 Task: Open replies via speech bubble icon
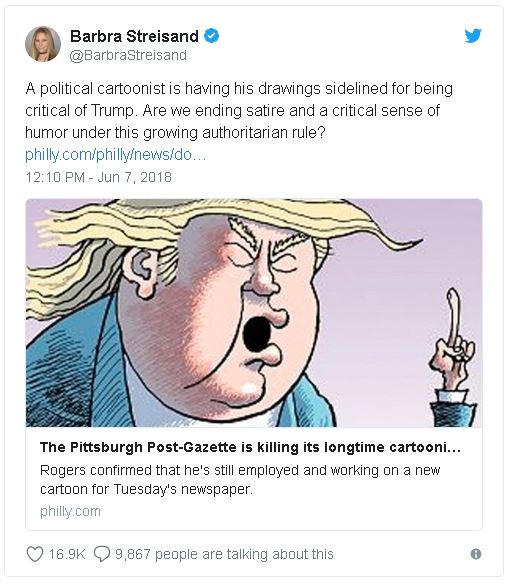click(x=102, y=554)
